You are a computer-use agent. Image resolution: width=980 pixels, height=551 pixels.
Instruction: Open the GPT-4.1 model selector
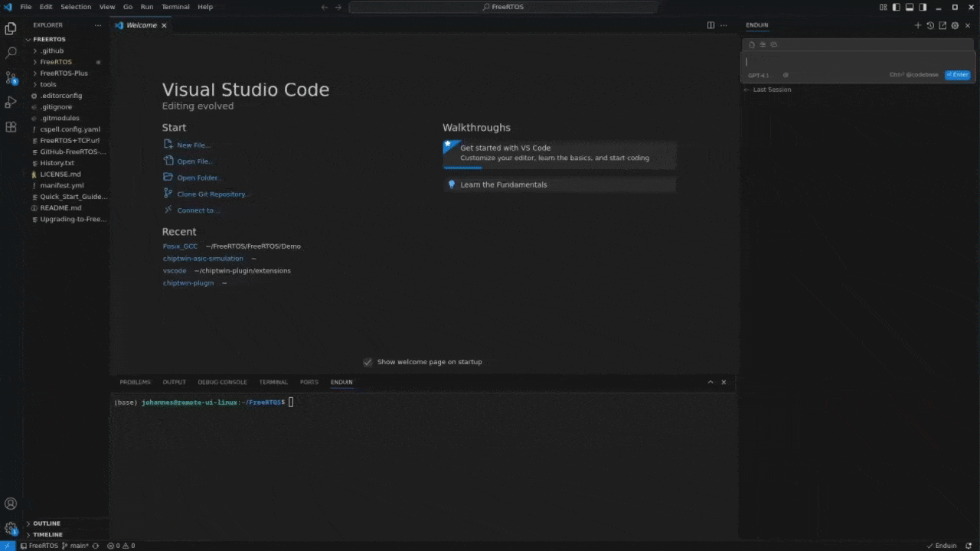click(x=759, y=75)
